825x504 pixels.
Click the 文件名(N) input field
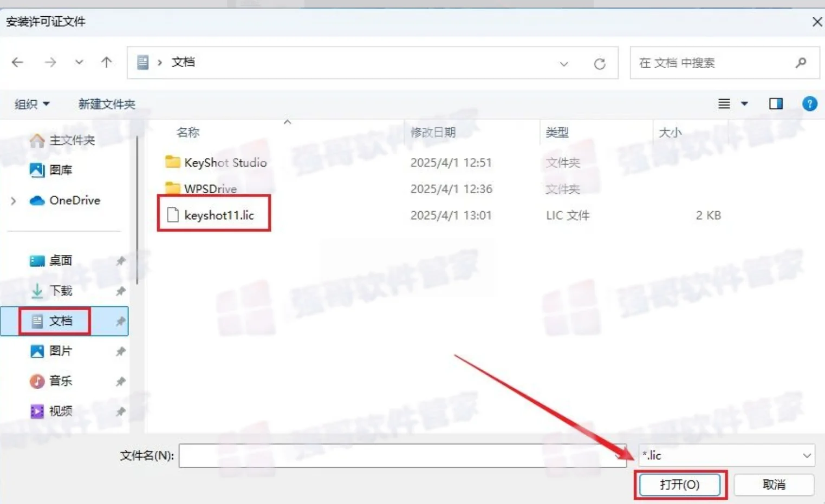point(402,456)
